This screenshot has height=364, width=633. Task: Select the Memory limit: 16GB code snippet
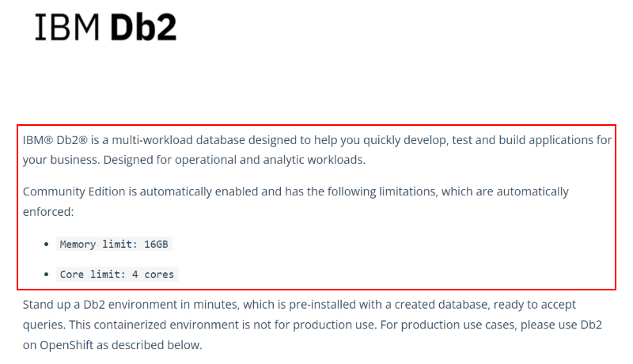(x=114, y=245)
